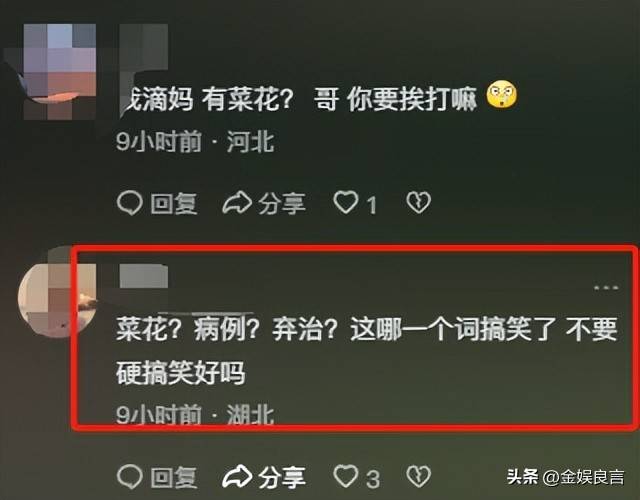This screenshot has height=500, width=640.
Task: Like the 河北 comment with the heart icon
Action: (x=346, y=202)
